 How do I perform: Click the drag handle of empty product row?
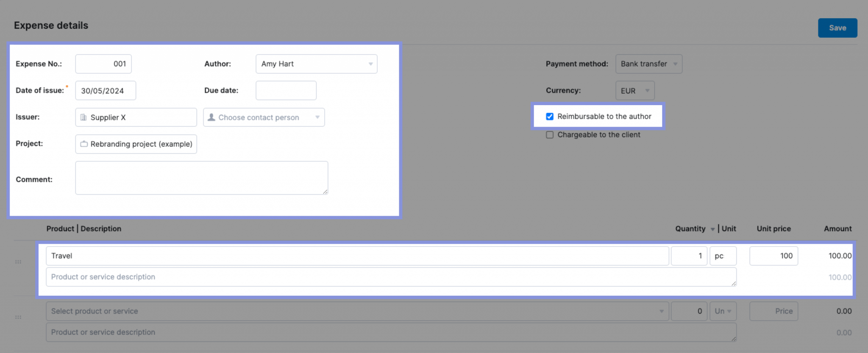(18, 317)
